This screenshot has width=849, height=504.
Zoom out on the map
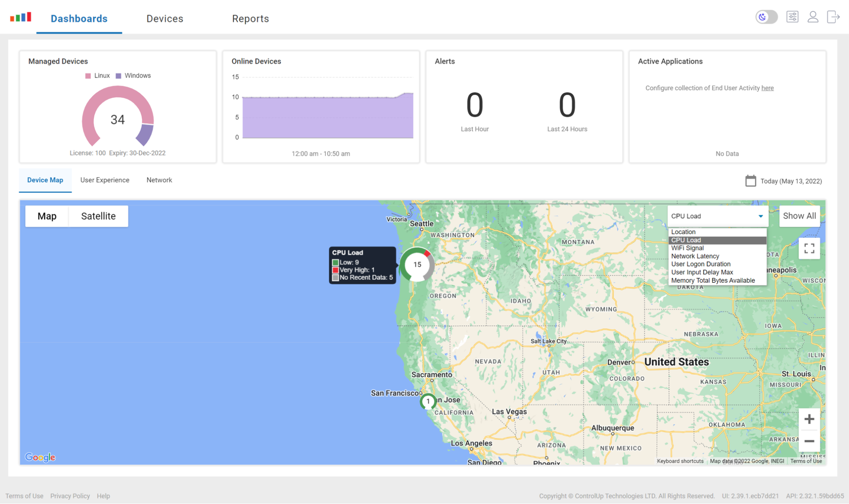coord(809,441)
